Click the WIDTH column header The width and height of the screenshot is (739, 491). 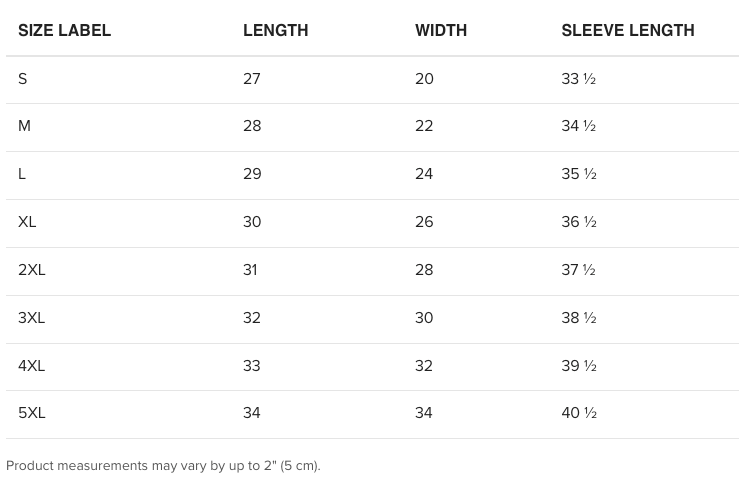tap(441, 30)
